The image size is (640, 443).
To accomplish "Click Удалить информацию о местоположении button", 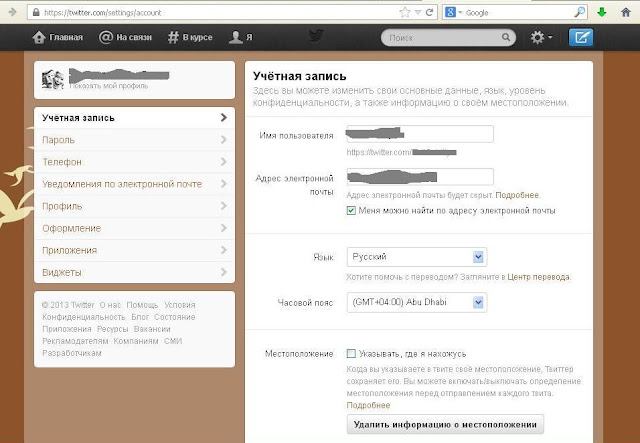I will point(445,425).
